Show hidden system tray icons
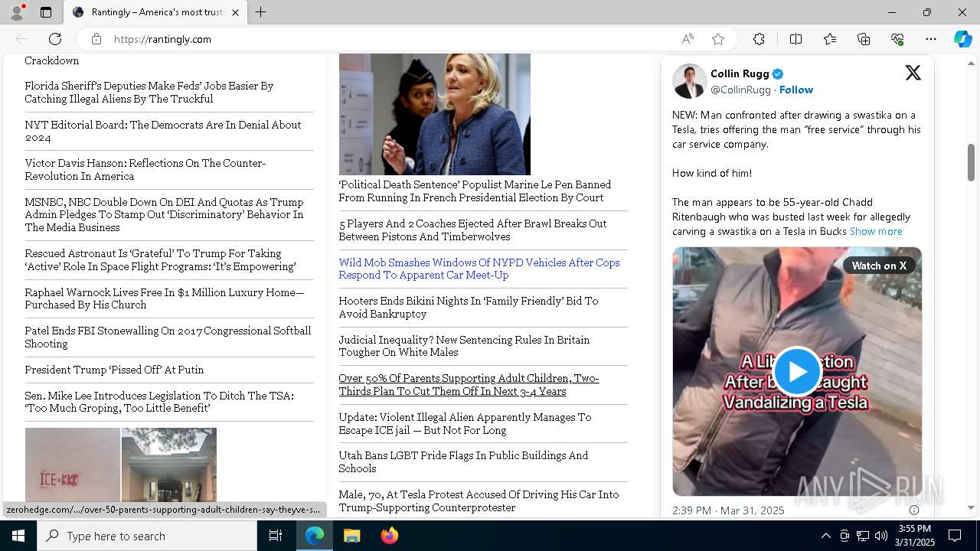The width and height of the screenshot is (980, 551). tap(825, 536)
